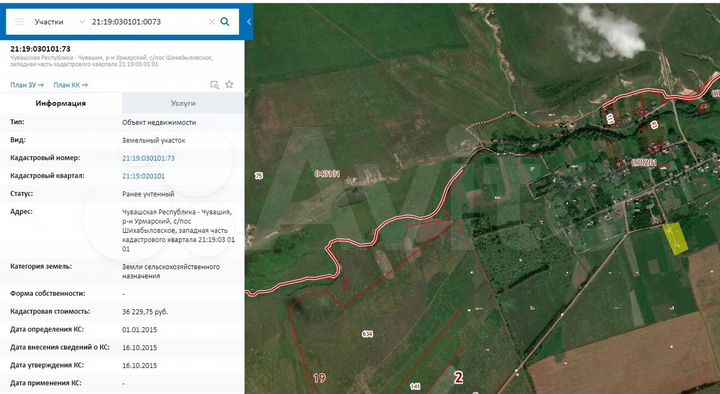This screenshot has width=720, height=394.
Task: Select value Земельный участок
Action: (154, 140)
